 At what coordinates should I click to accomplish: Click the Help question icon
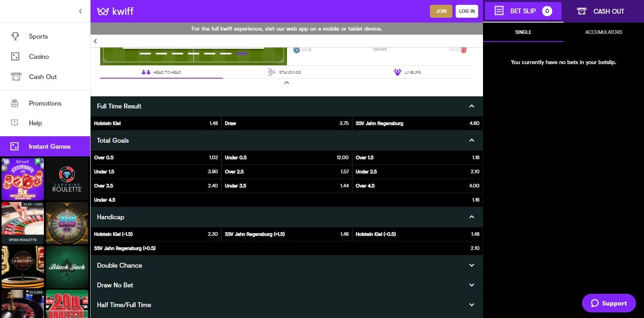click(15, 123)
